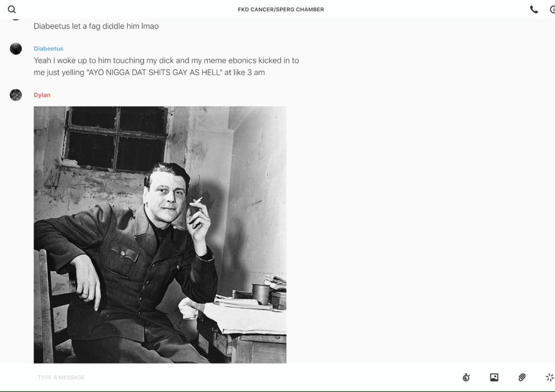Click the partially hidden avatar at top left
Viewport: 555px width, 392px height.
coord(16,19)
